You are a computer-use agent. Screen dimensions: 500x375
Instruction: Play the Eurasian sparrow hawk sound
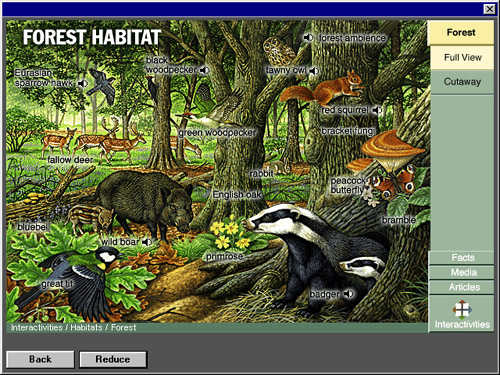pos(83,83)
